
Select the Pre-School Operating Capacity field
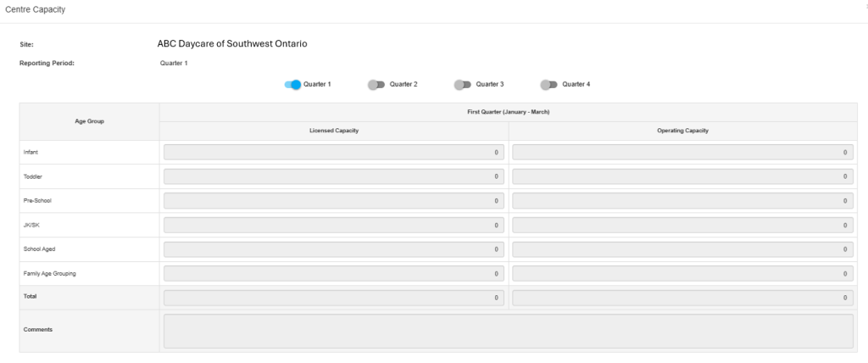pos(682,201)
